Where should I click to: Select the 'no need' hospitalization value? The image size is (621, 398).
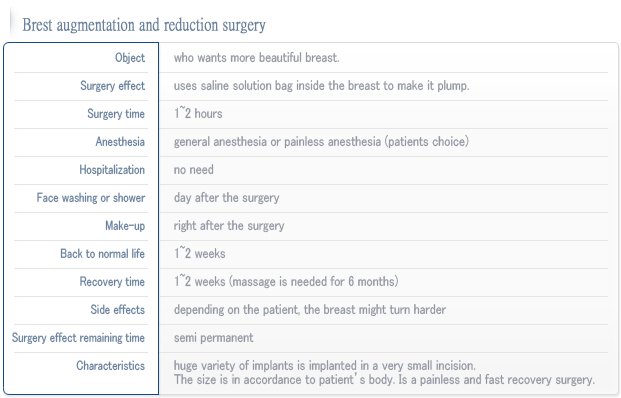click(x=194, y=170)
